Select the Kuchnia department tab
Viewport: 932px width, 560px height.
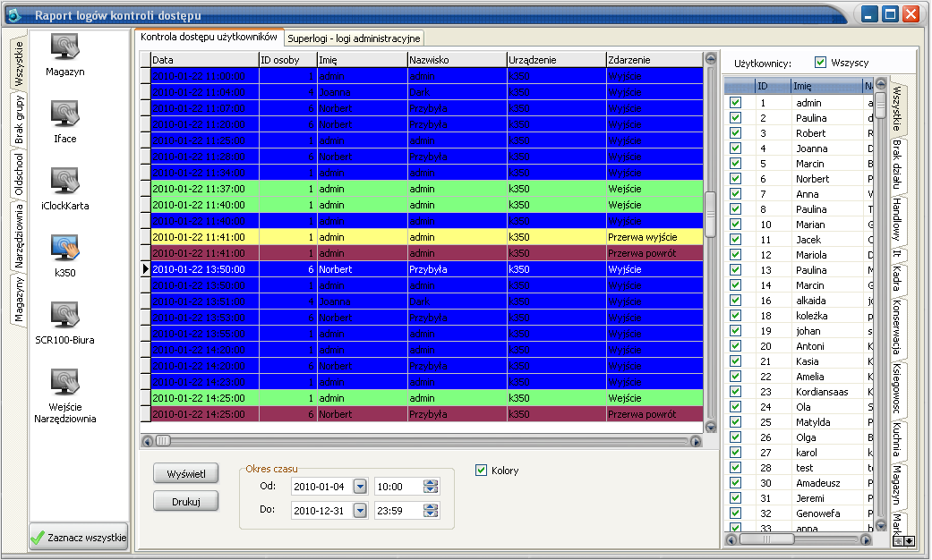coord(897,439)
